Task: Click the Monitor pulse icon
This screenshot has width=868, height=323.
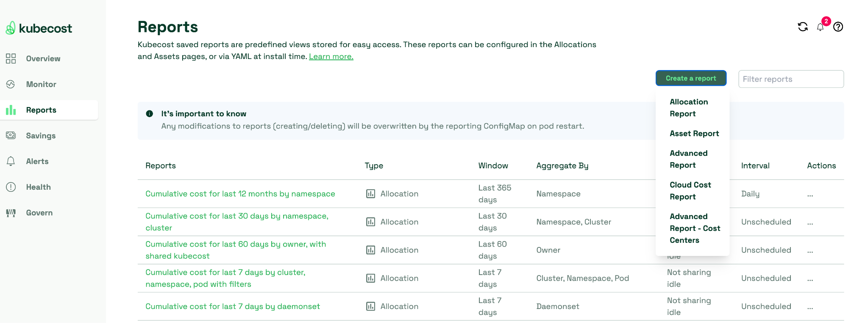Action: pyautogui.click(x=11, y=84)
